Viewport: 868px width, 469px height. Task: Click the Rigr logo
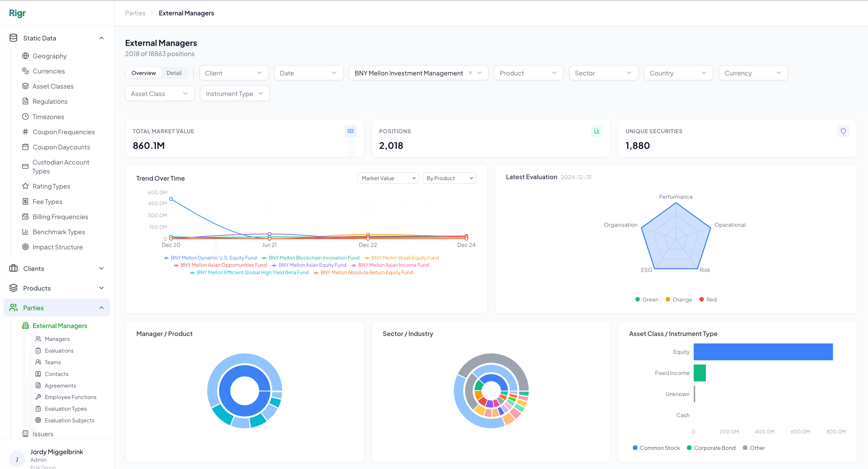pyautogui.click(x=17, y=13)
